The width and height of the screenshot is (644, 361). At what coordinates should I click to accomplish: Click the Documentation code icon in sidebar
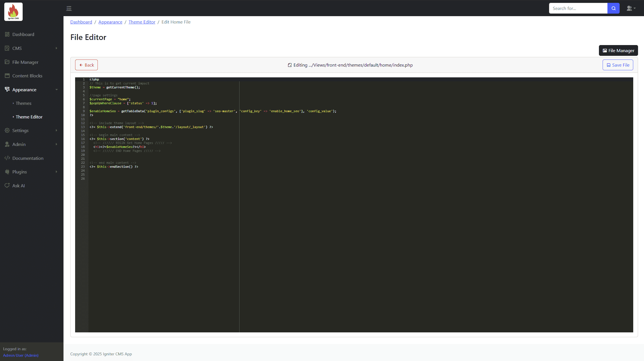point(7,158)
